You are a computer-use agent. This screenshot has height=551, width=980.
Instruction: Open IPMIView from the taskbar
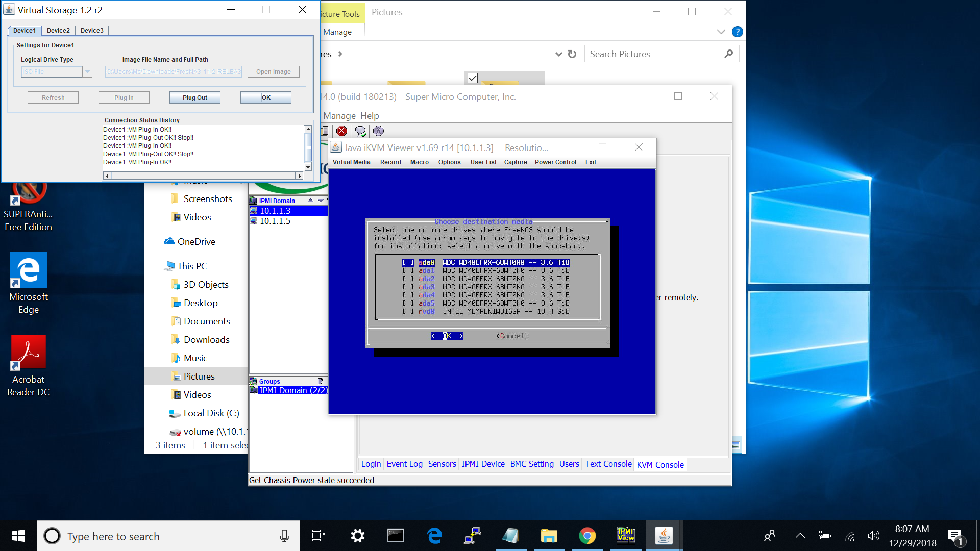coord(626,536)
